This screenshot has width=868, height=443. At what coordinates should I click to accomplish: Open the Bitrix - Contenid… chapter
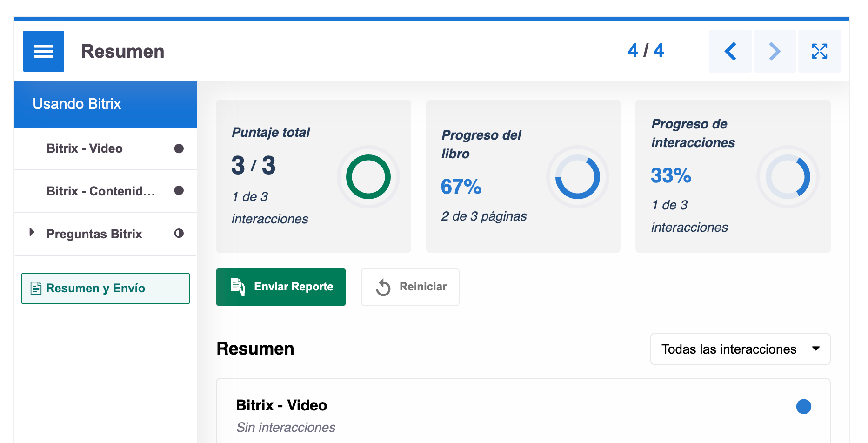click(106, 191)
